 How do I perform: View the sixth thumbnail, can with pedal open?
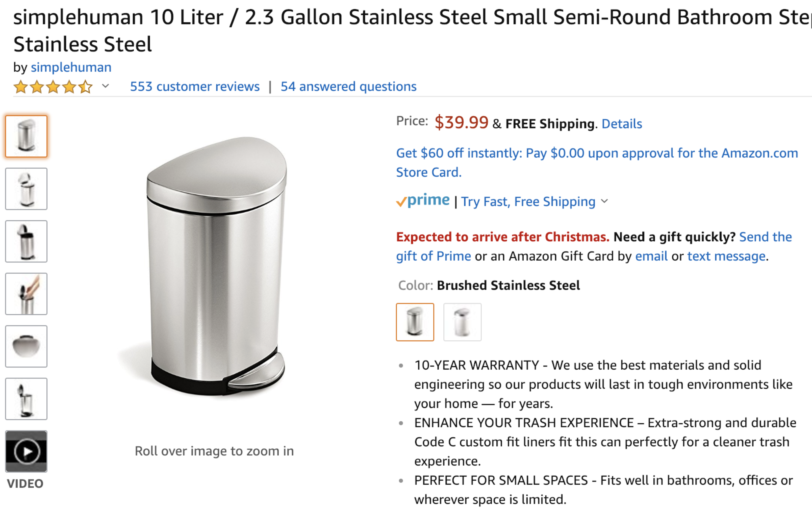26,399
